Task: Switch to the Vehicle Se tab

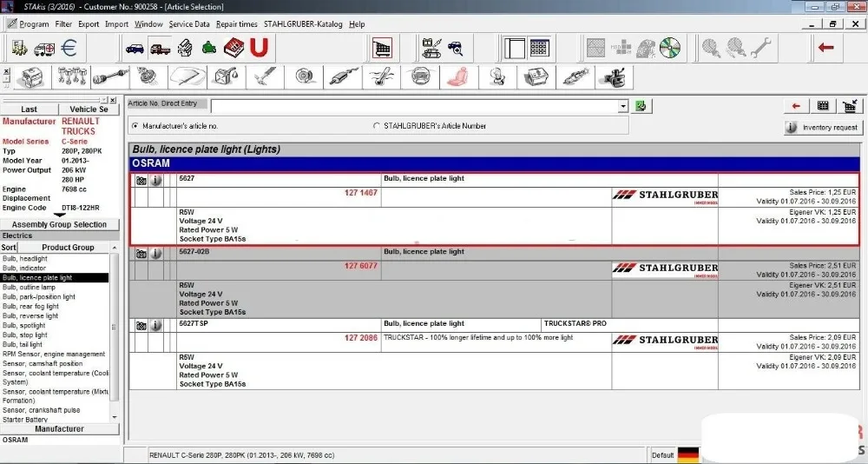Action: (89, 109)
